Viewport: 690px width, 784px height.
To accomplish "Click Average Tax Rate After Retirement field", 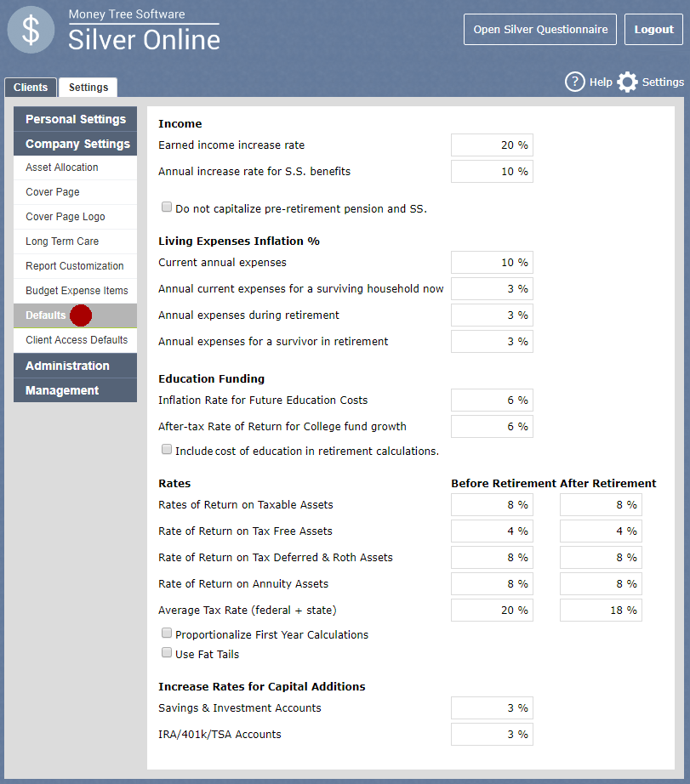I will 601,610.
